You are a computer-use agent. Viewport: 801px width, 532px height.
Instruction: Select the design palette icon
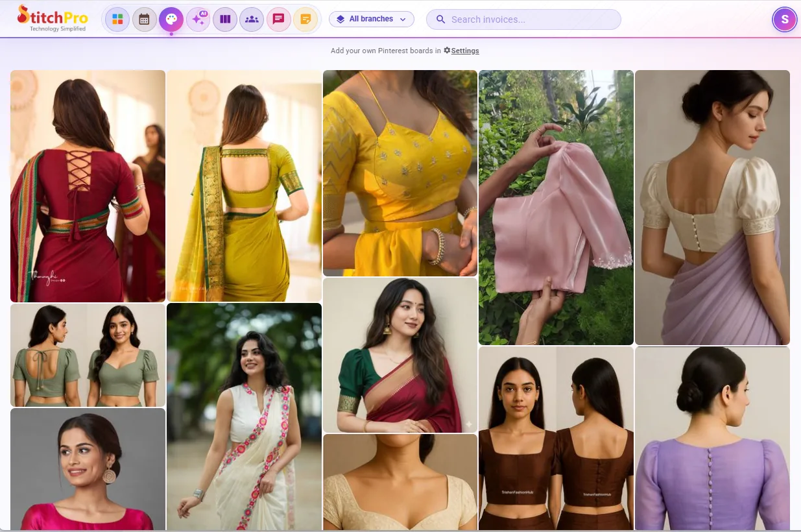pyautogui.click(x=171, y=19)
